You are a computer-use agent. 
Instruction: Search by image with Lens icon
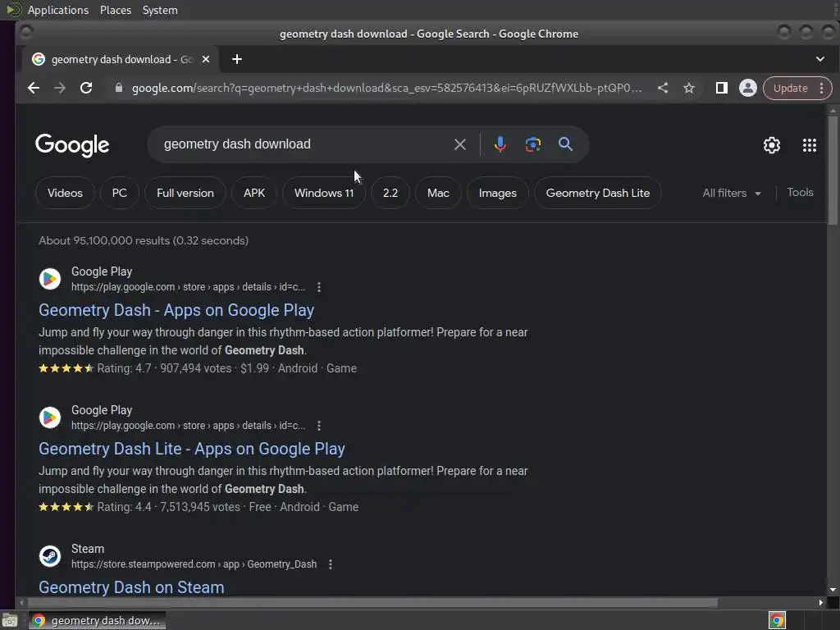532,144
